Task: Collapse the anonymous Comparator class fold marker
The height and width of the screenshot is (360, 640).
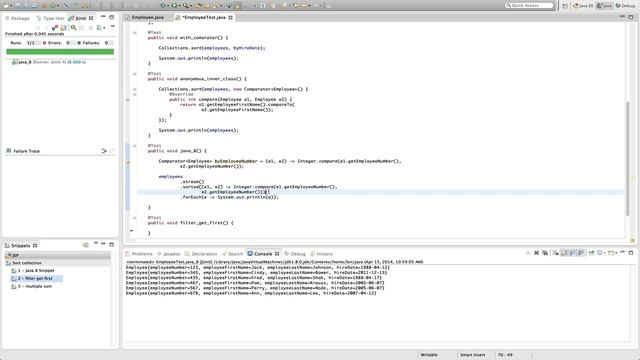Action: point(135,89)
